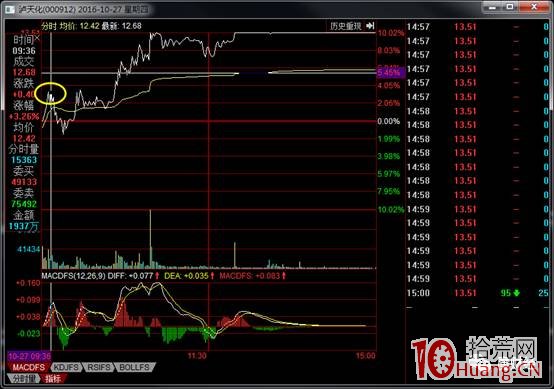Click the +0.099 MACD axis label
Viewport: 554px width, 389px height.
point(28,300)
